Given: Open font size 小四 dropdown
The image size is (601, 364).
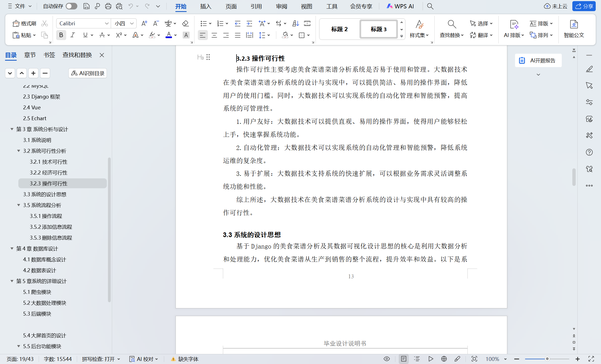Looking at the screenshot, I should pos(132,23).
